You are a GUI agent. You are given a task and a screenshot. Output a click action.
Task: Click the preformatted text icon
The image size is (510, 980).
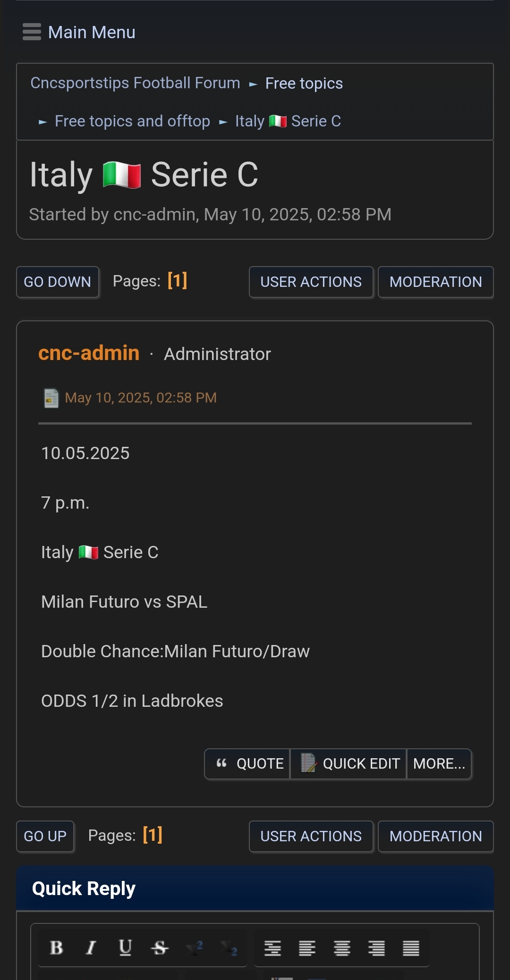[272, 948]
